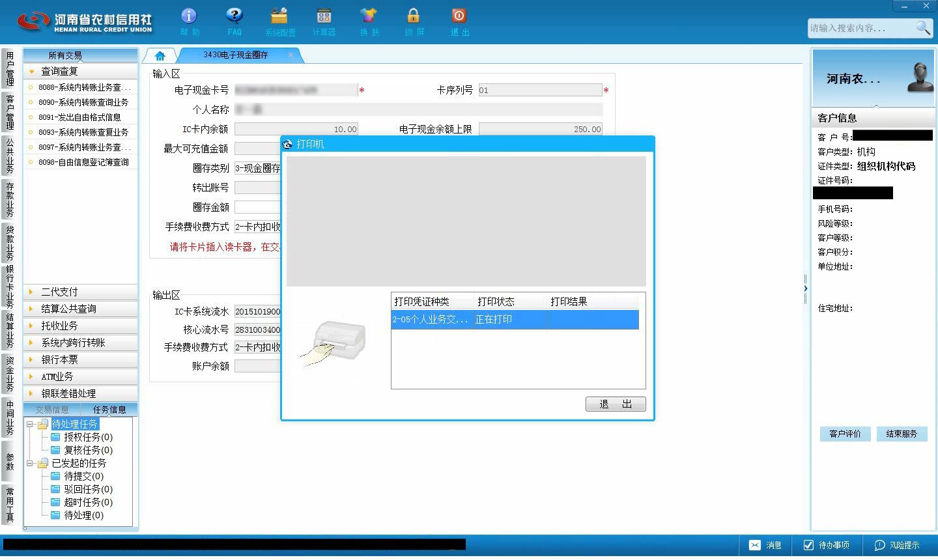Select 待提交(0) in task tree
938x560 pixels.
click(83, 476)
